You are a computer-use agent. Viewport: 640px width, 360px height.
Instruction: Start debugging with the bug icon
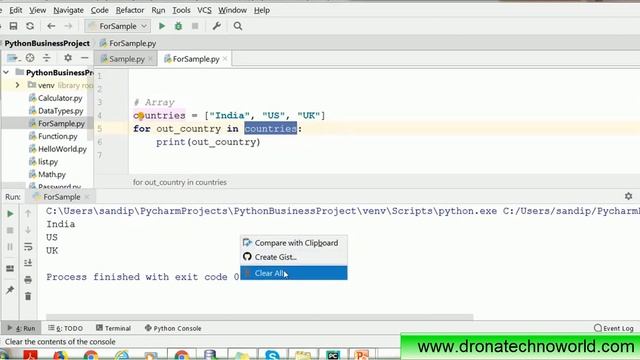(178, 26)
